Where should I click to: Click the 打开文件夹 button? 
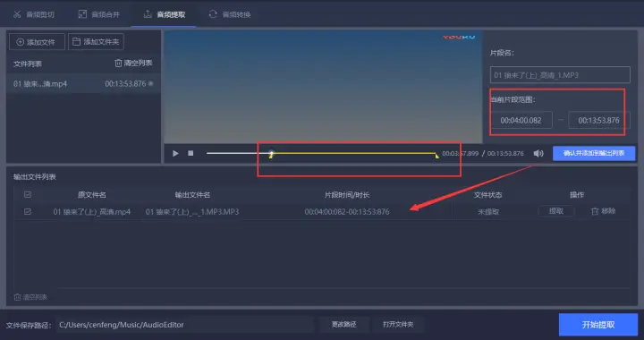398,325
